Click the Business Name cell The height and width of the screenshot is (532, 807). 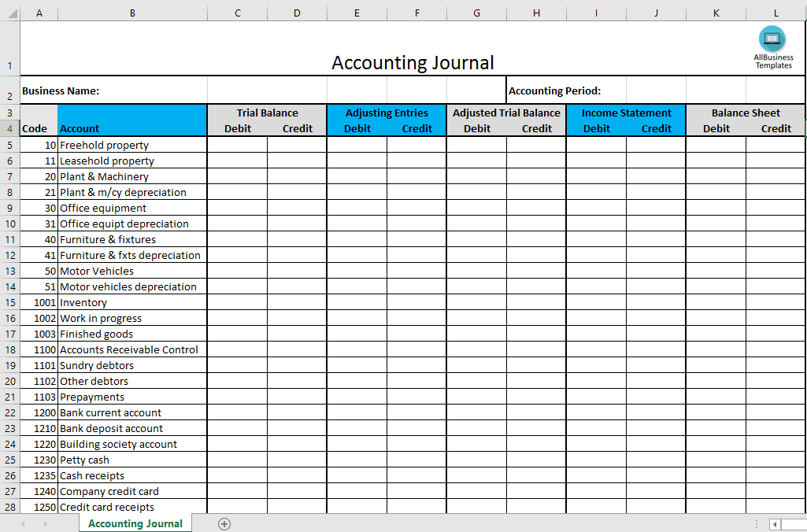click(61, 91)
